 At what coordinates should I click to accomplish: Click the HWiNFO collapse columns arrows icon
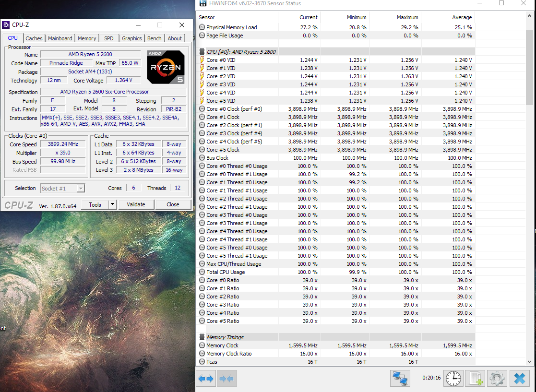coord(226,379)
